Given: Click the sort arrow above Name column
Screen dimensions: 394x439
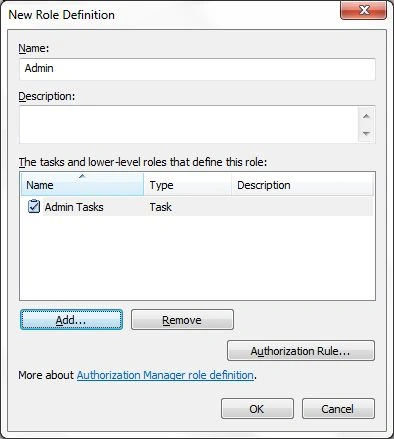Looking at the screenshot, I should [x=82, y=176].
